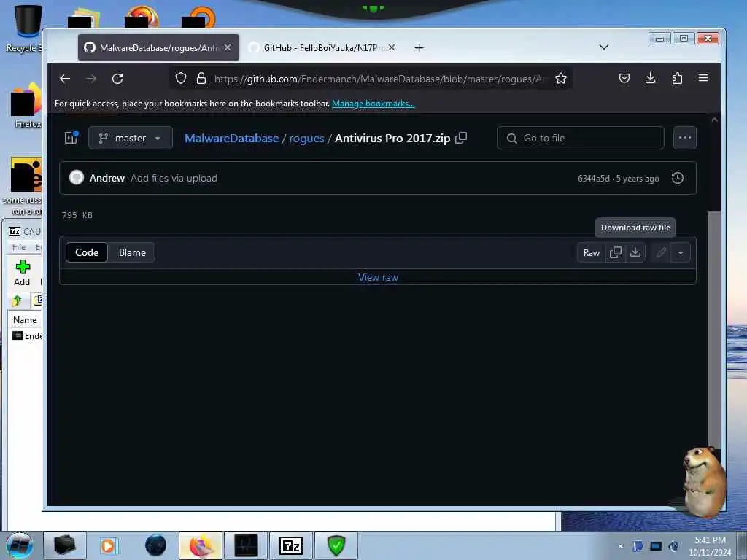Screen dimensions: 747x560
Task: Select the Blame view tab
Action: click(132, 252)
